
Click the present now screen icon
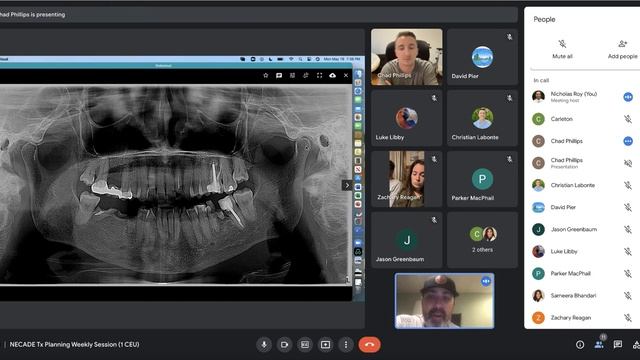(325, 344)
